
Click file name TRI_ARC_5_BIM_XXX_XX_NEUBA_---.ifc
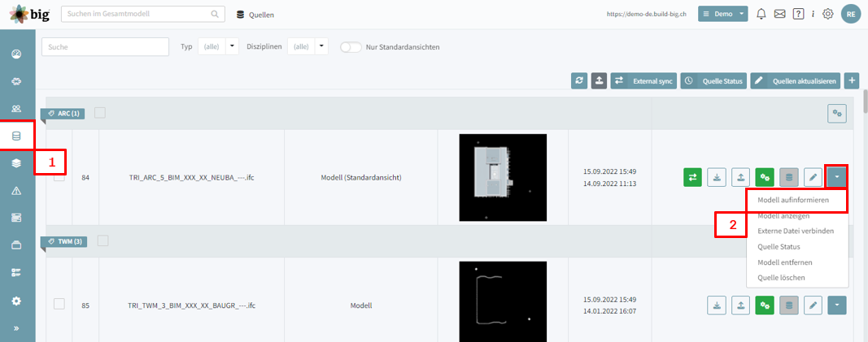click(191, 178)
